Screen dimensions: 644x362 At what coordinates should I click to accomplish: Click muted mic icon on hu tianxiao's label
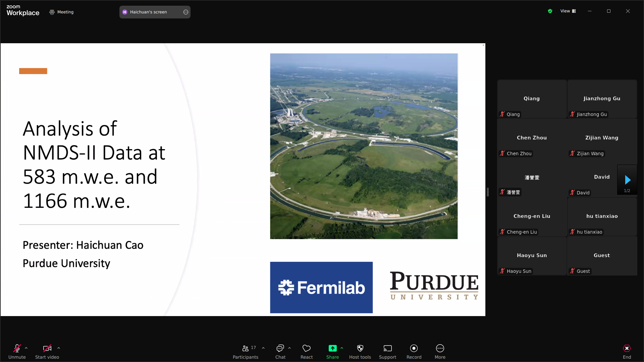(x=572, y=232)
